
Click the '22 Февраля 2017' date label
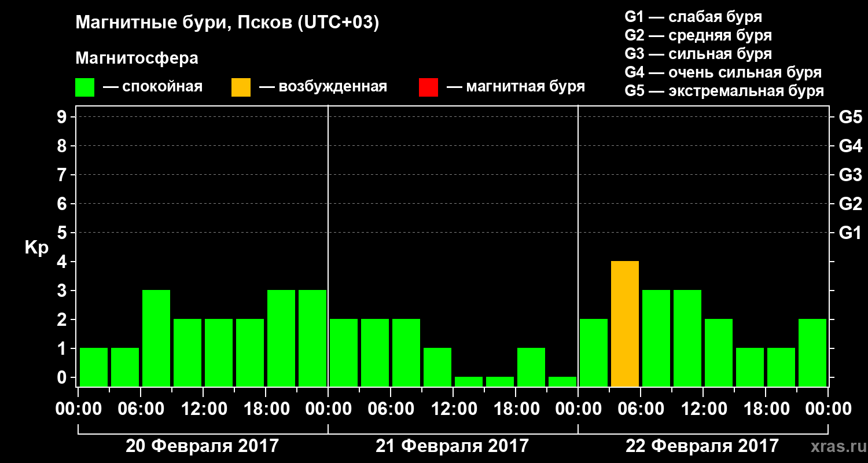(x=703, y=446)
